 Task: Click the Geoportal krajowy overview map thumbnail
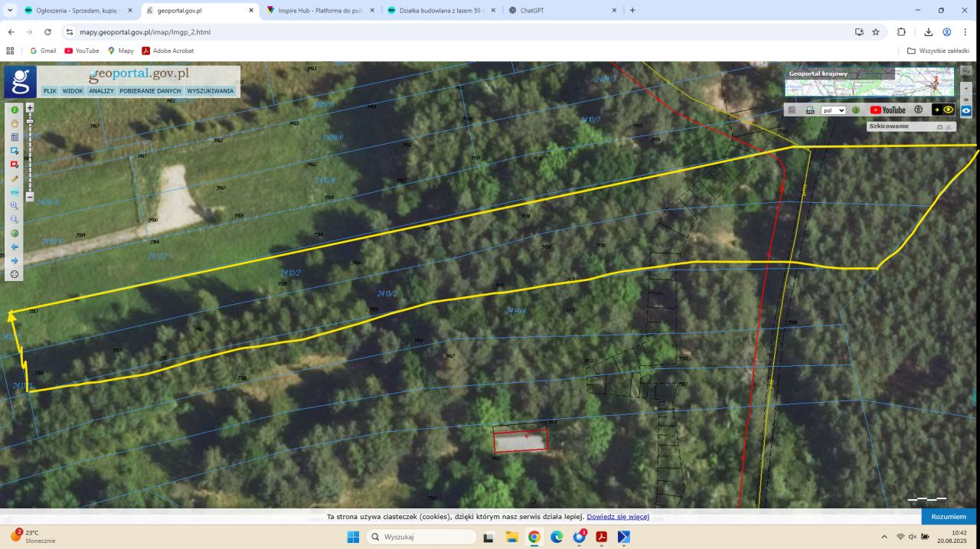[x=870, y=81]
